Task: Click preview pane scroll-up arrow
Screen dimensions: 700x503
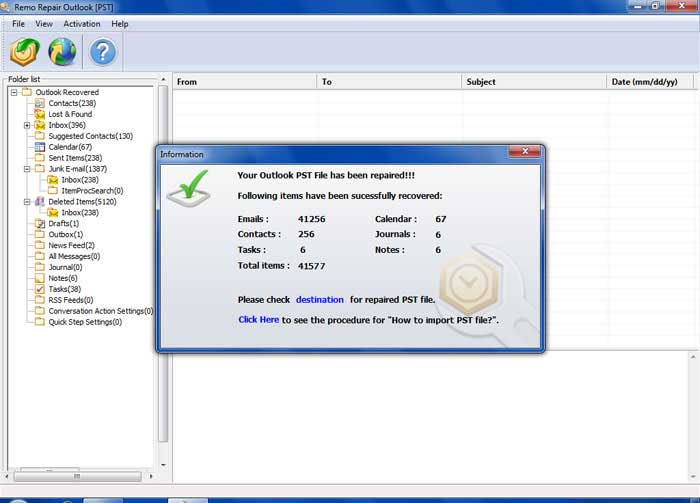Action: [693, 357]
